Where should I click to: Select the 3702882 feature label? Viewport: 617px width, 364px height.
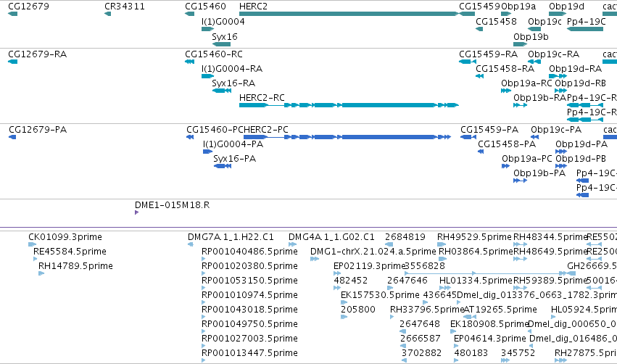[421, 353]
